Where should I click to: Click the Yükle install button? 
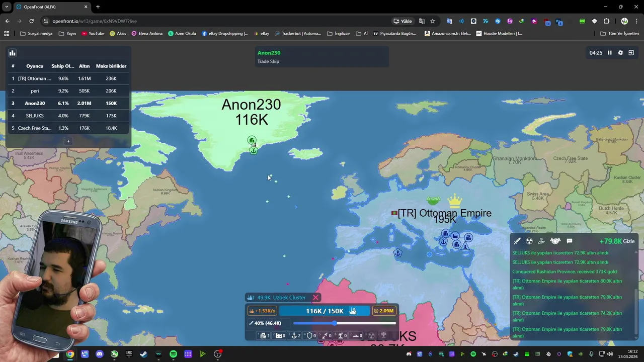tap(403, 21)
